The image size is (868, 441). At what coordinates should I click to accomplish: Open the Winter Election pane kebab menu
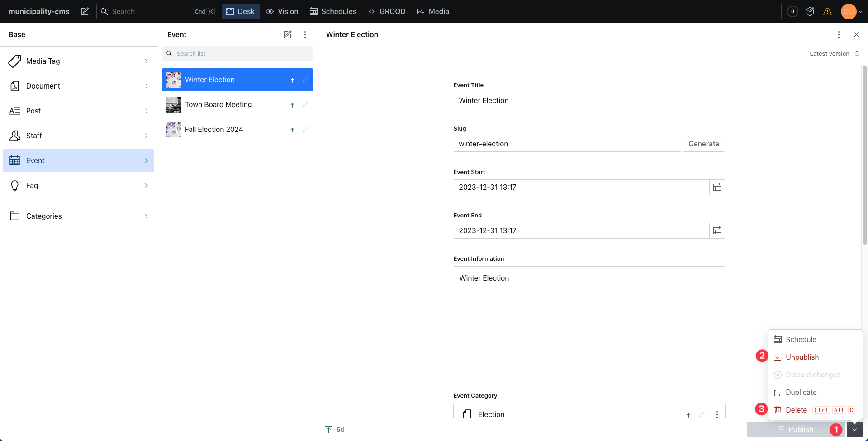point(839,34)
